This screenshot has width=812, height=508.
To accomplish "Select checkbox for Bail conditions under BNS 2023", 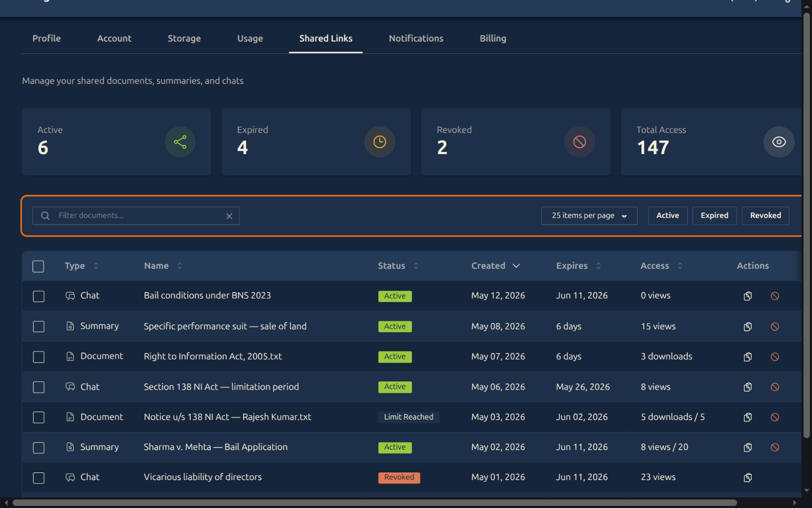I will point(39,296).
